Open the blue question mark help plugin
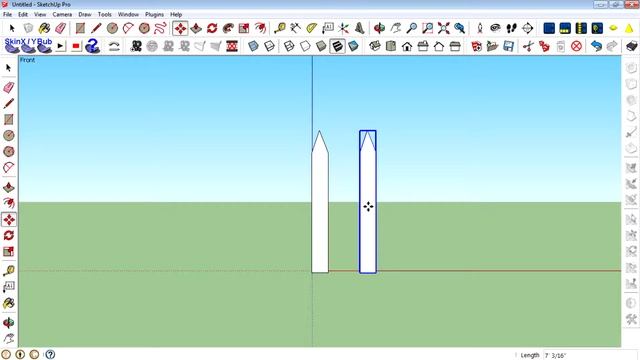Viewport: 640px width, 360px height. click(x=92, y=46)
